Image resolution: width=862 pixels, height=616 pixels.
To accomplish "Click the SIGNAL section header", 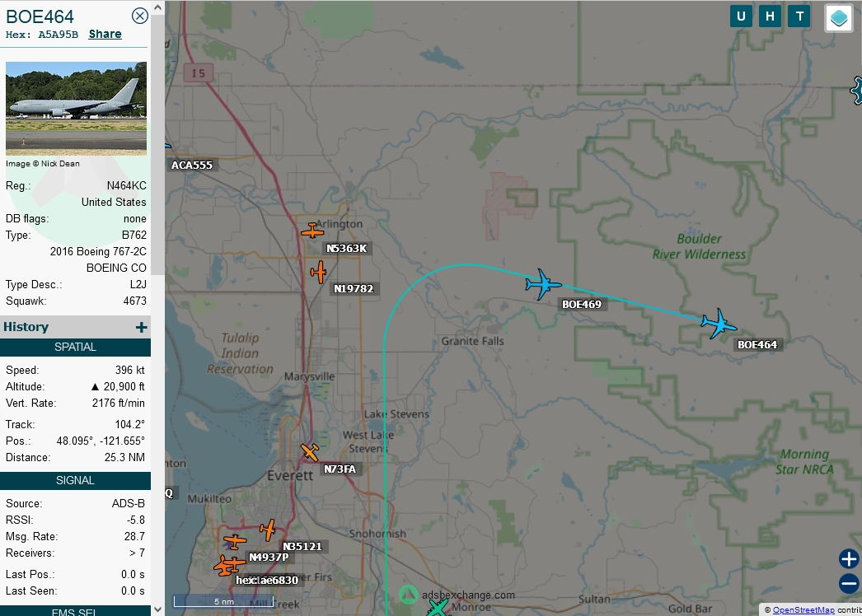I will (x=75, y=481).
